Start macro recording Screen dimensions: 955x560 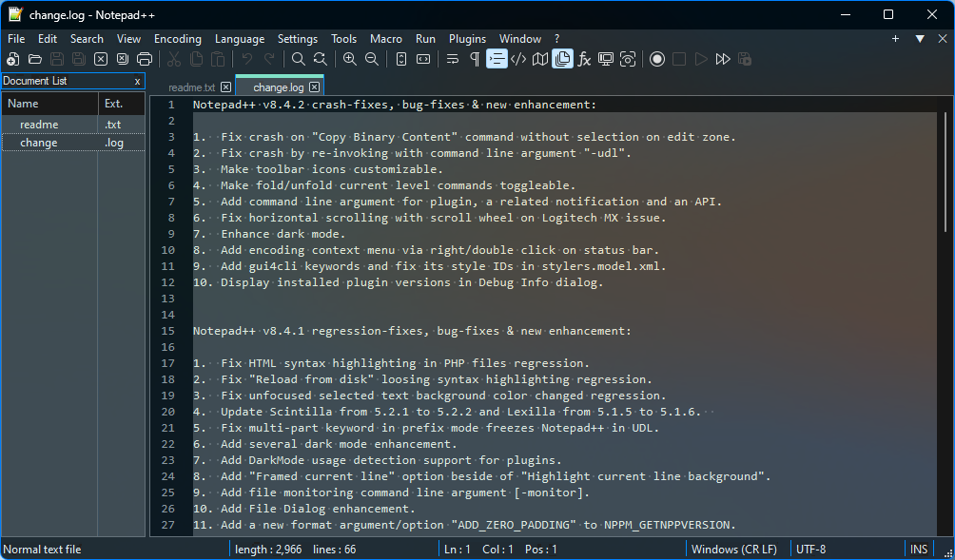tap(657, 59)
